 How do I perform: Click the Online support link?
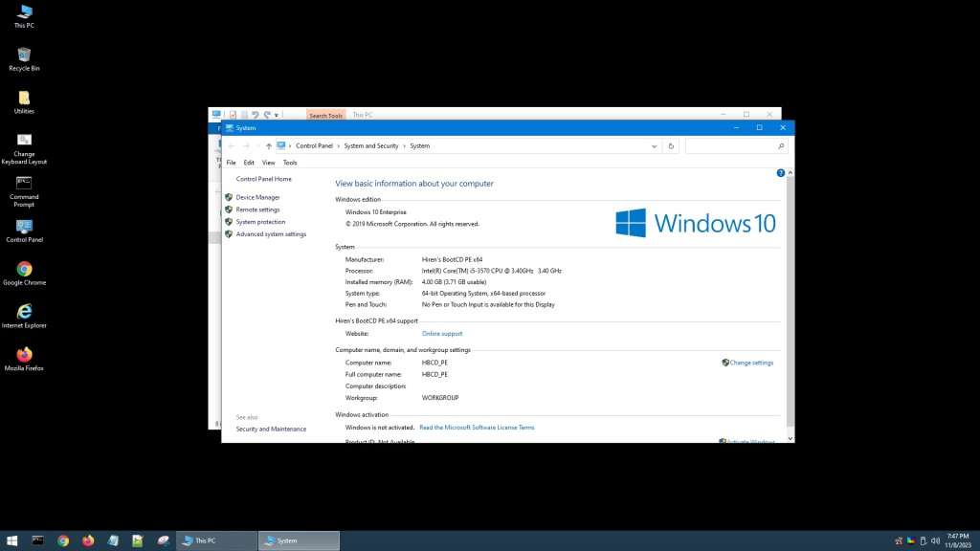pos(442,334)
